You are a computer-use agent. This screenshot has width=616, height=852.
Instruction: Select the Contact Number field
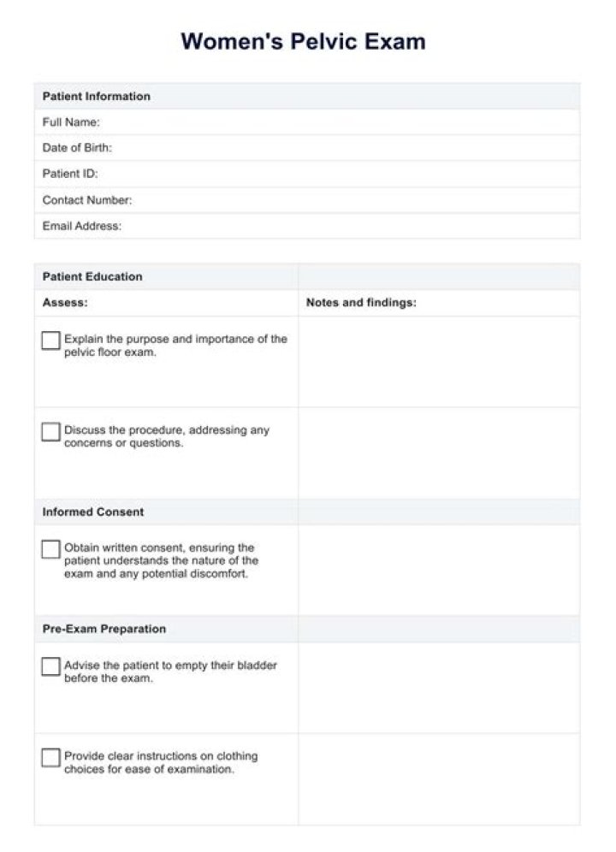(307, 200)
